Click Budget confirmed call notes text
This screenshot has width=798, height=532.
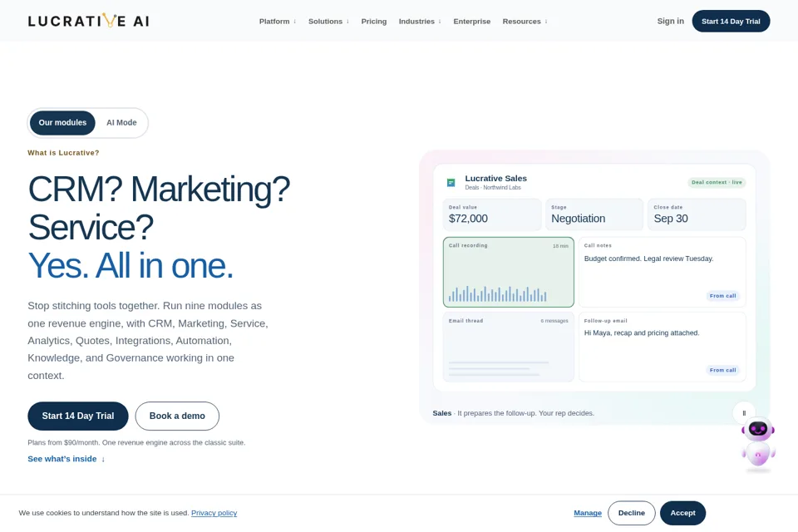coord(648,259)
